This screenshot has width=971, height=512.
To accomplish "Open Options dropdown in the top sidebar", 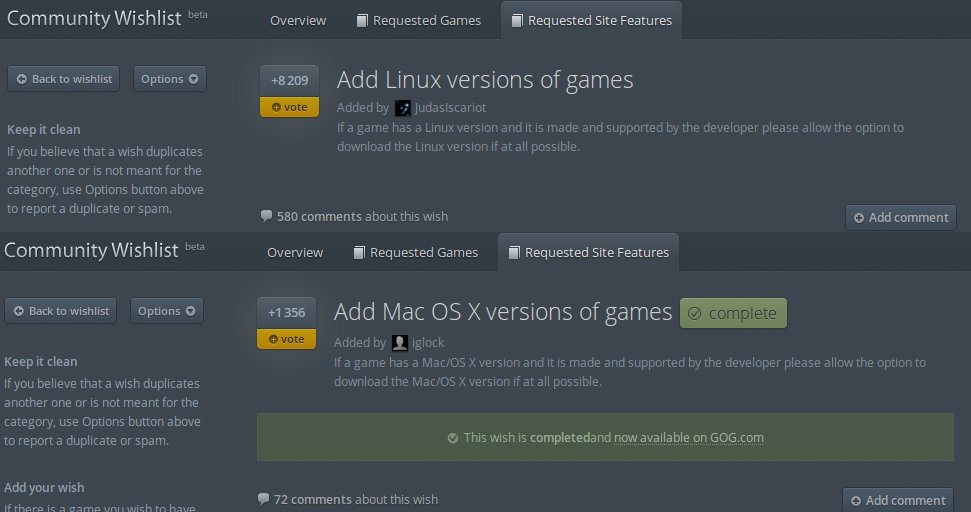I will (x=170, y=79).
